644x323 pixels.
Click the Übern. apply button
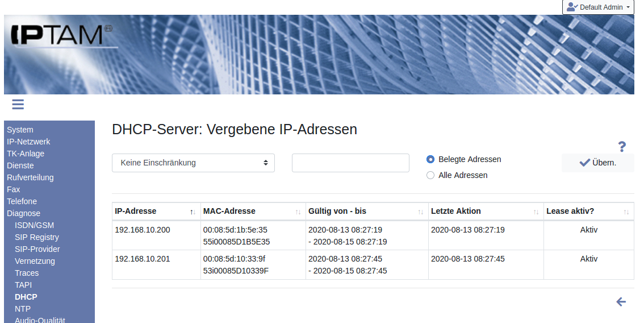tap(597, 163)
